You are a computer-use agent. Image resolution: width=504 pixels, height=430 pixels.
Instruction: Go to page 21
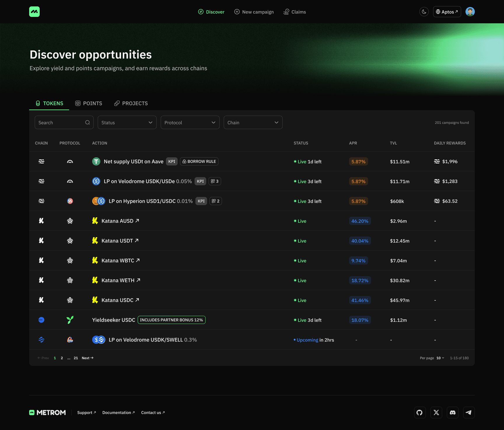[x=76, y=358]
